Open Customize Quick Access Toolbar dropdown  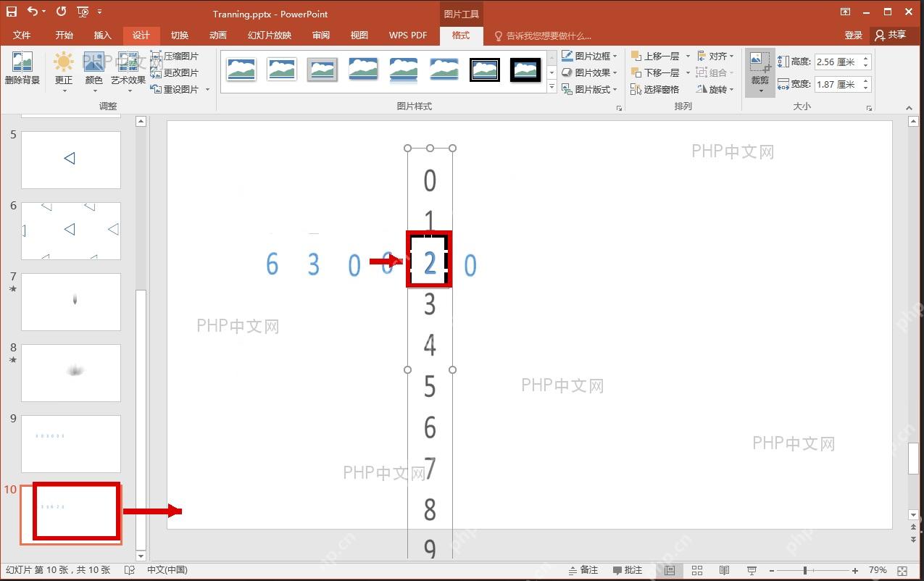tap(99, 12)
